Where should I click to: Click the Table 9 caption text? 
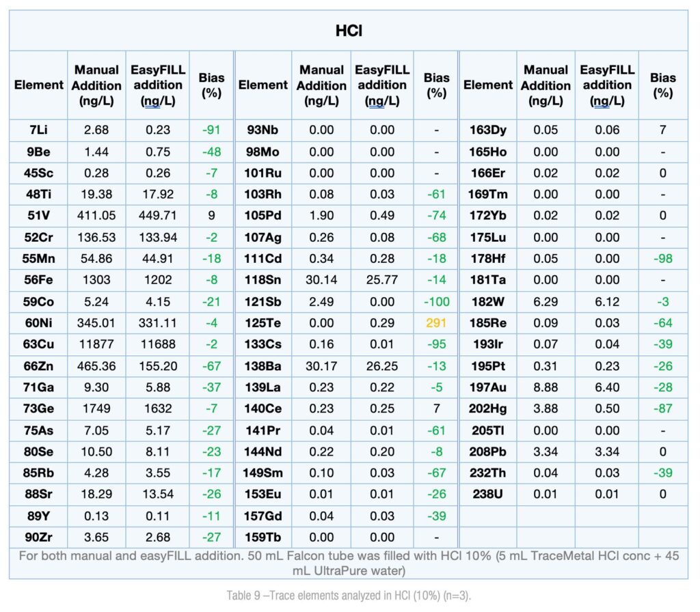pos(349,596)
